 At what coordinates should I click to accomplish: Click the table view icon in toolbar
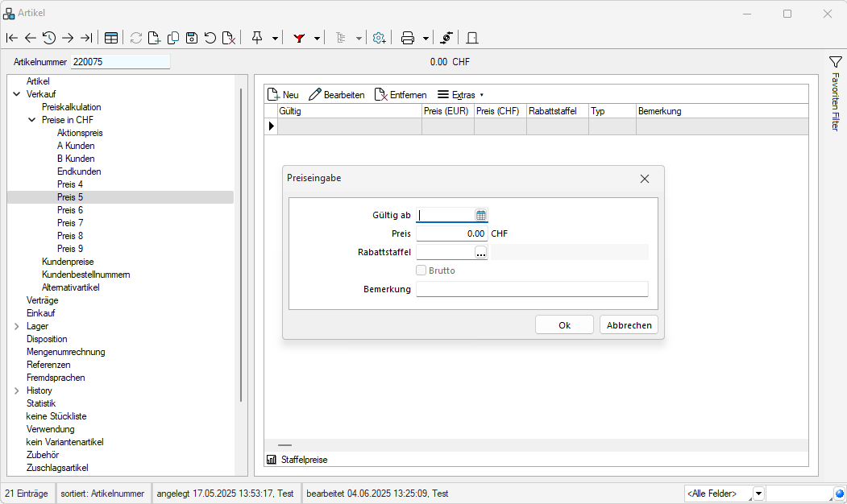(x=111, y=38)
